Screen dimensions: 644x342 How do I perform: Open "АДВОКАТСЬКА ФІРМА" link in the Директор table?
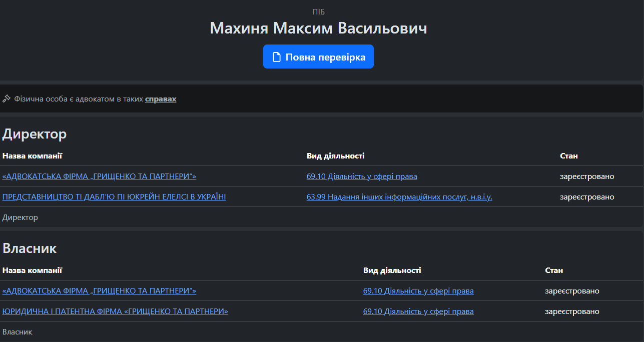(x=99, y=176)
